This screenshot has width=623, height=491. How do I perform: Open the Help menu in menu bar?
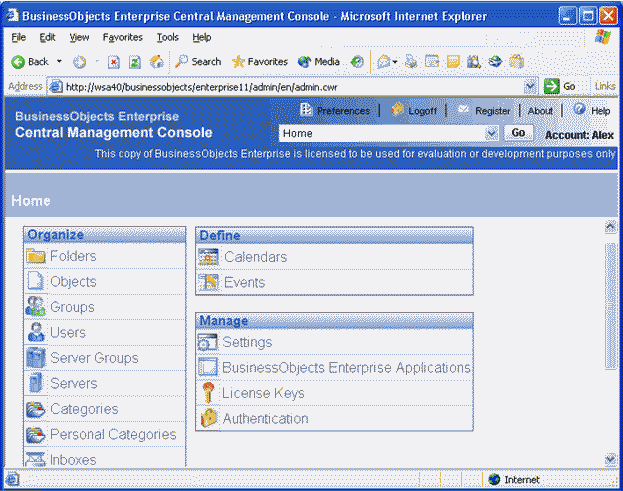(202, 37)
